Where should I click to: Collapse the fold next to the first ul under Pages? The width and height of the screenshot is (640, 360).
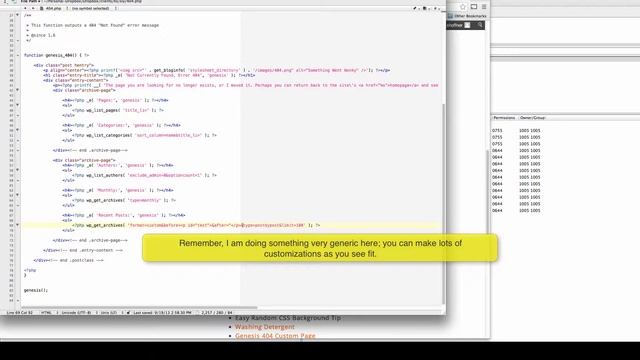coord(17,105)
